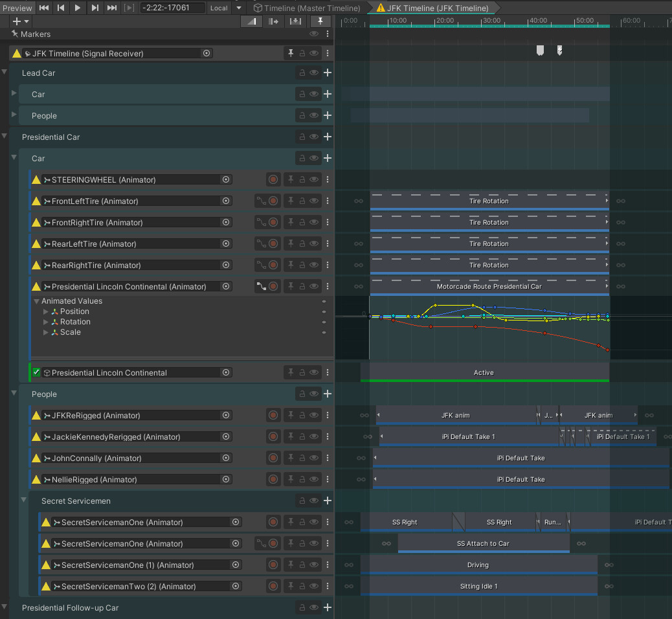Toggle Mix edit mode icon
The height and width of the screenshot is (619, 672).
pos(251,21)
